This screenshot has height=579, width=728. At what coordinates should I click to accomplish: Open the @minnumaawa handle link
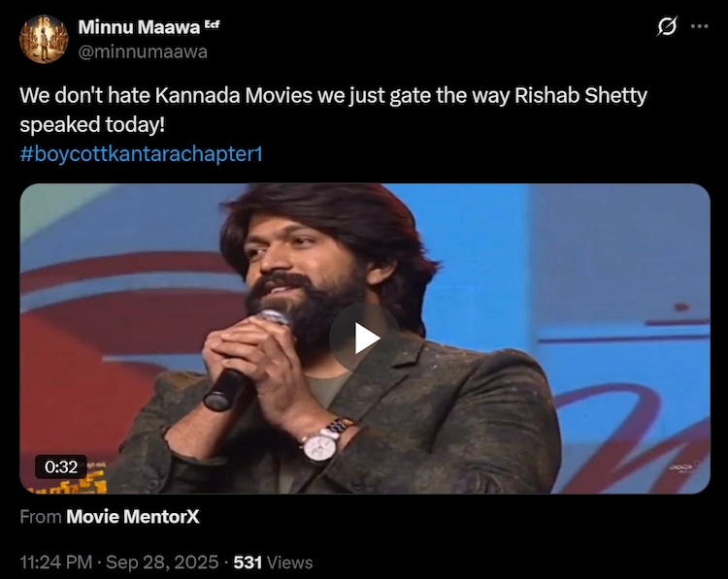pyautogui.click(x=143, y=51)
